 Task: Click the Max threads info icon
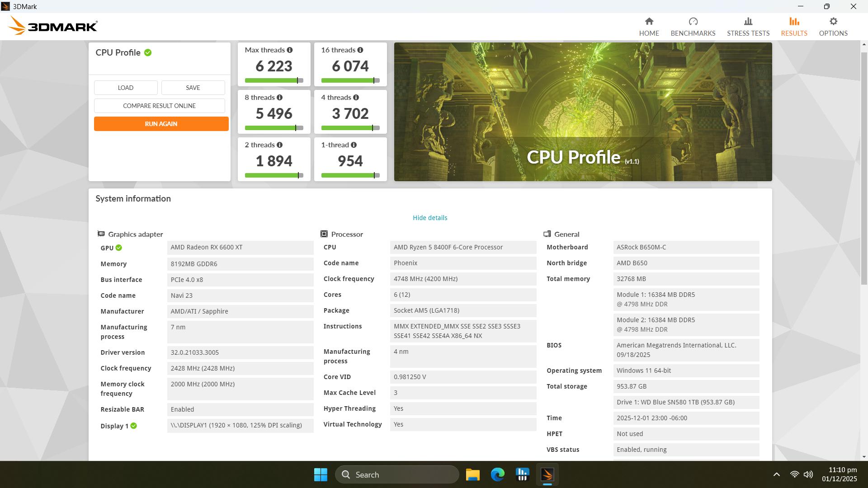click(290, 50)
